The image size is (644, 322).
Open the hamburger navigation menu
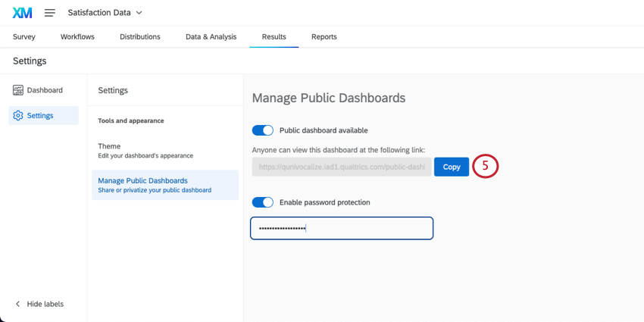50,13
